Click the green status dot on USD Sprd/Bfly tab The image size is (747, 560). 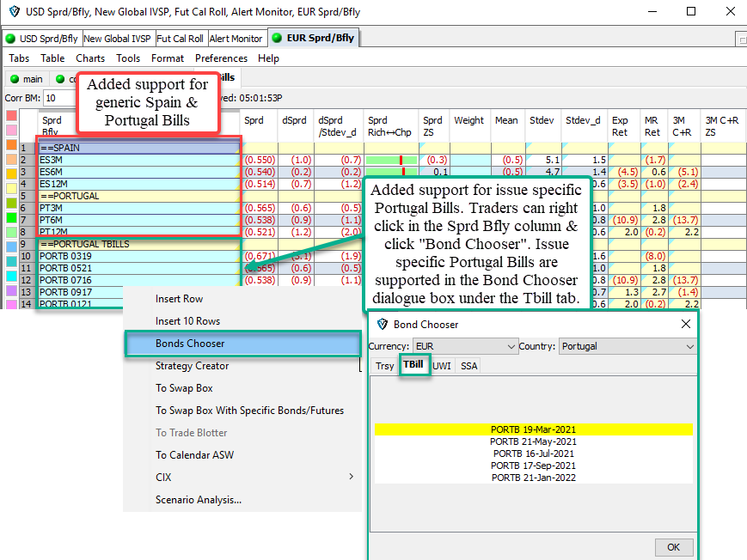coord(10,39)
